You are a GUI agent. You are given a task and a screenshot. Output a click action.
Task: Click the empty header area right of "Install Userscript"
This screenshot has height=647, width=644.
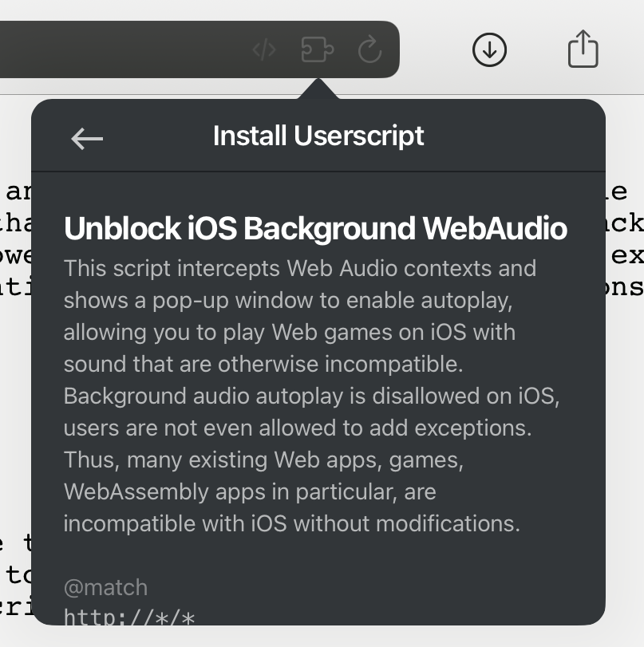point(519,136)
